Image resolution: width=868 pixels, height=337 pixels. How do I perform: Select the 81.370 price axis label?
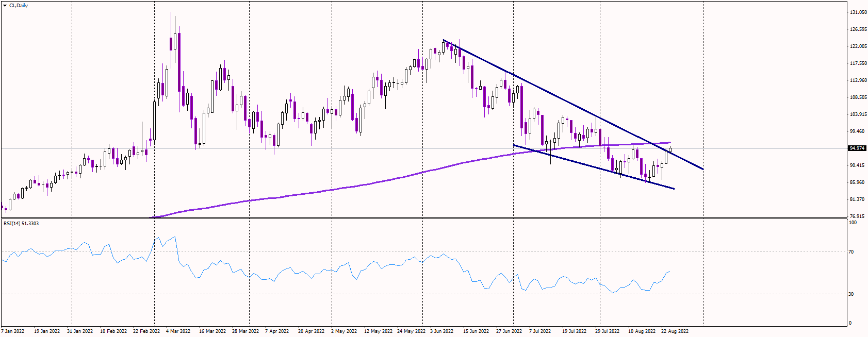point(857,199)
